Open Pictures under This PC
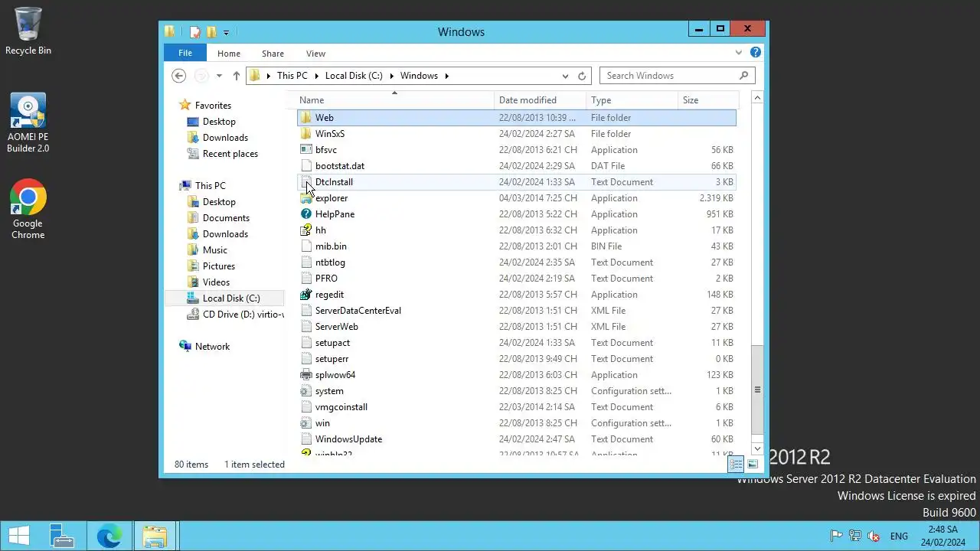 pos(219,266)
